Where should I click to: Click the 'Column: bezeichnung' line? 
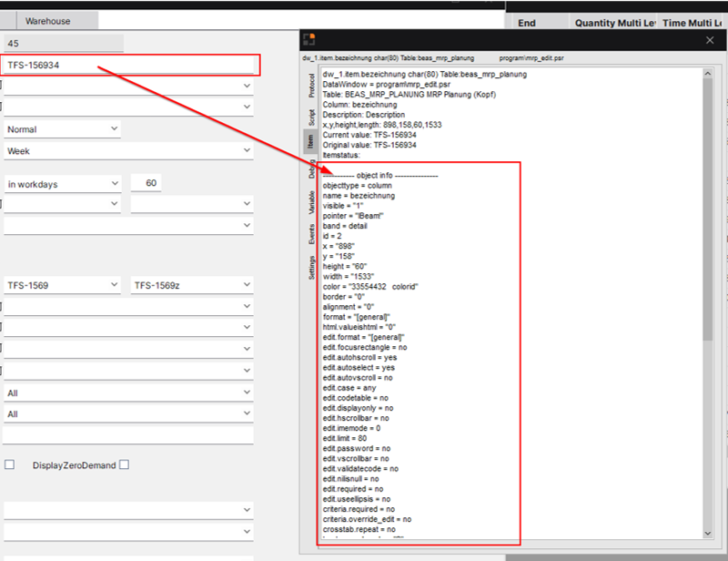(x=359, y=105)
